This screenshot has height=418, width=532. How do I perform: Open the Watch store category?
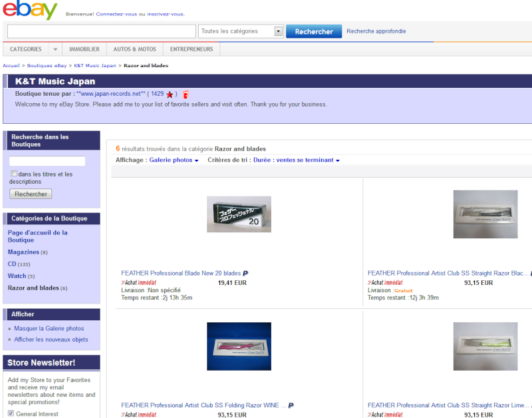point(17,276)
